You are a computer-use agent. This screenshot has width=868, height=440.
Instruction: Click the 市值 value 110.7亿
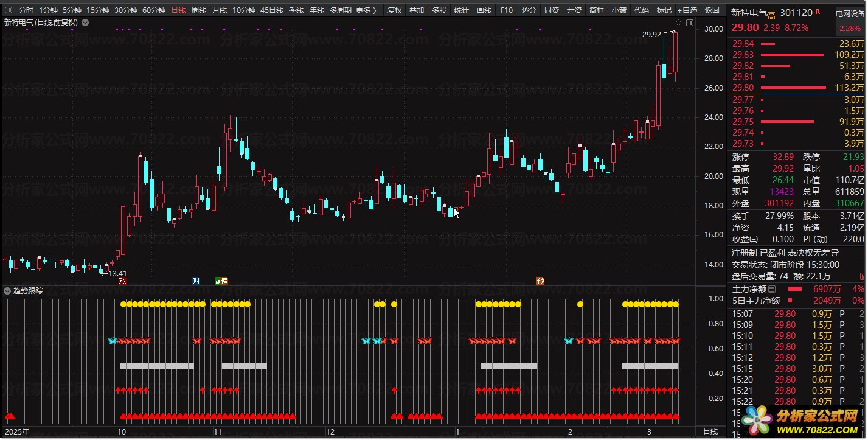coord(850,180)
